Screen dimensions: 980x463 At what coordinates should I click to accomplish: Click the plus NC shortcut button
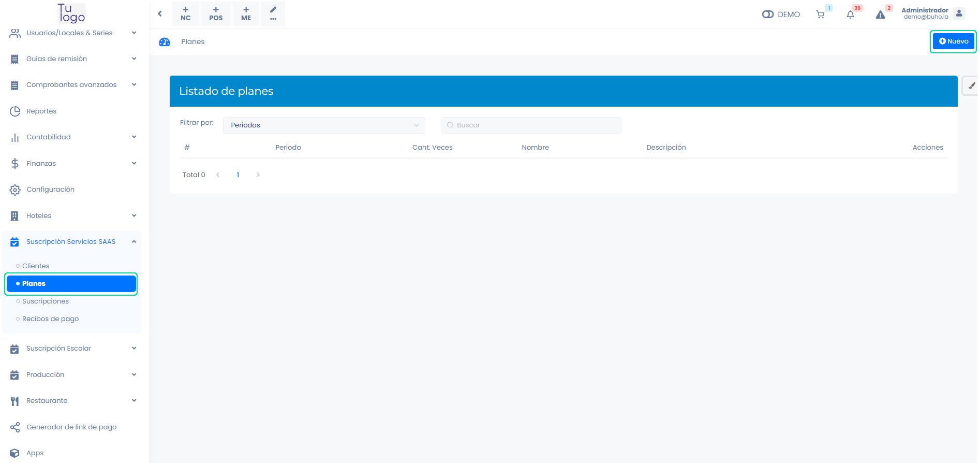tap(186, 13)
